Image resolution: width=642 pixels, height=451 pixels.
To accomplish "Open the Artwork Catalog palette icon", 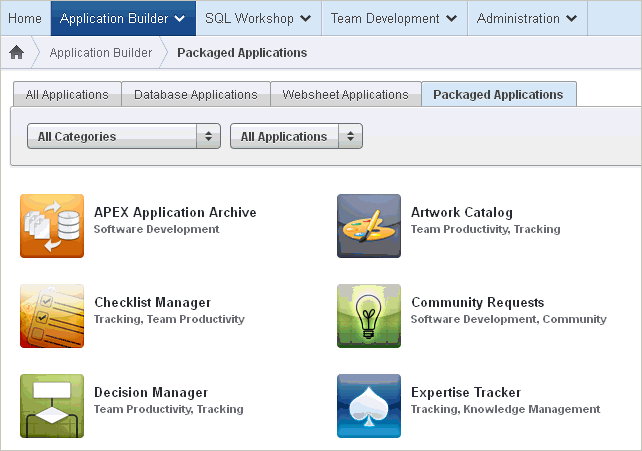I will click(369, 226).
